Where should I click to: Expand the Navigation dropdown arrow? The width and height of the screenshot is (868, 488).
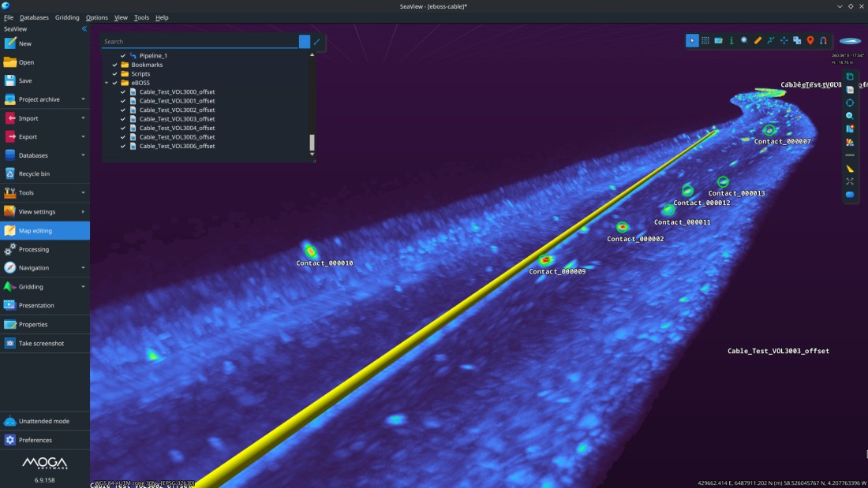click(x=83, y=268)
